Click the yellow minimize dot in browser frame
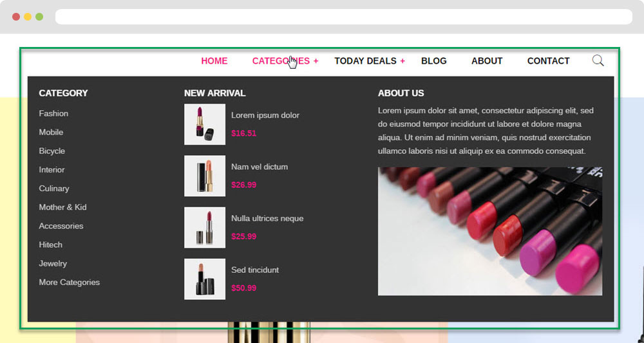 (28, 17)
